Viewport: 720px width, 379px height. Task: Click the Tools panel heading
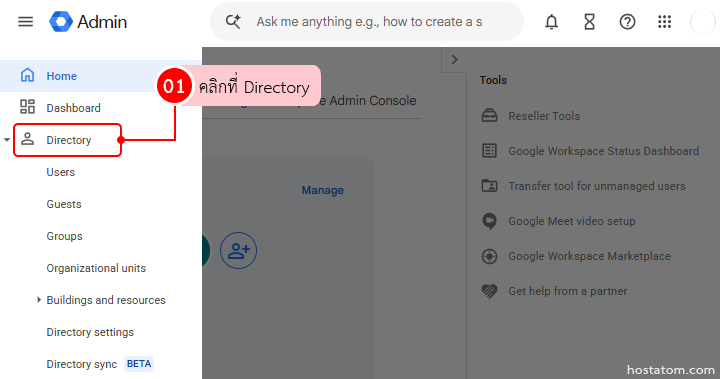click(x=493, y=80)
